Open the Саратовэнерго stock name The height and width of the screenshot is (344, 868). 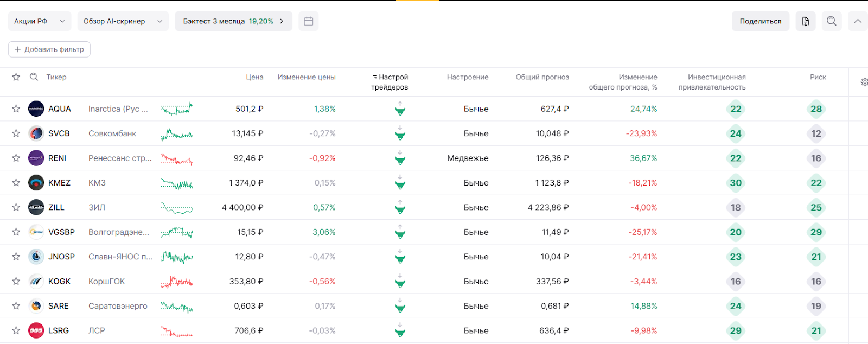click(x=118, y=306)
